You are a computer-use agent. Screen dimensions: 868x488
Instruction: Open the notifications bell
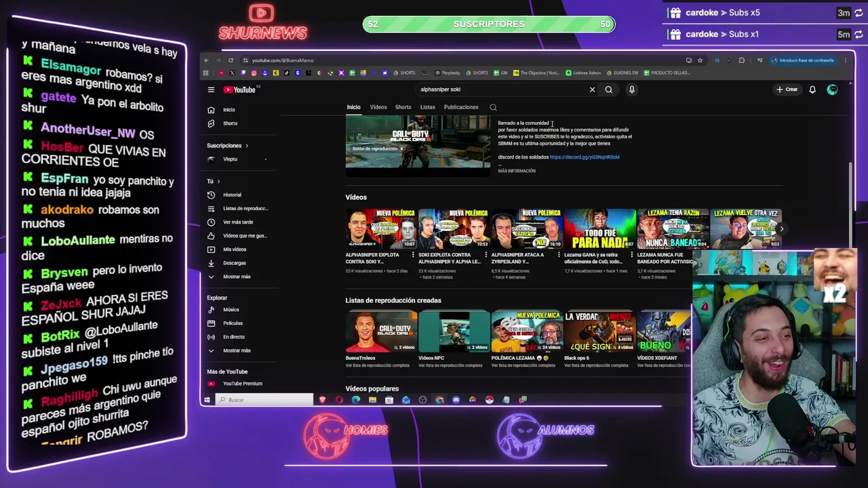tap(812, 89)
